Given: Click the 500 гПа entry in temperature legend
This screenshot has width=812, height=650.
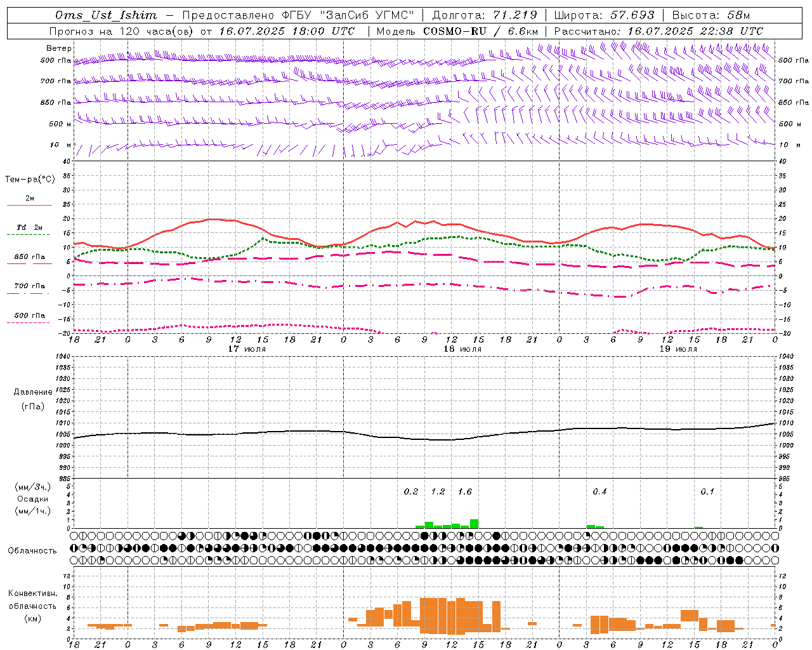Looking at the screenshot, I should (x=29, y=315).
